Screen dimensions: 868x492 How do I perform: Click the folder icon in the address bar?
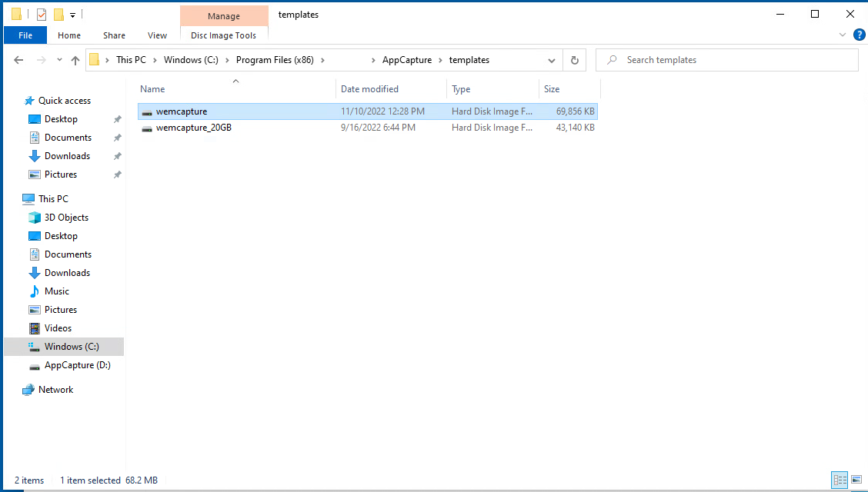coord(95,59)
